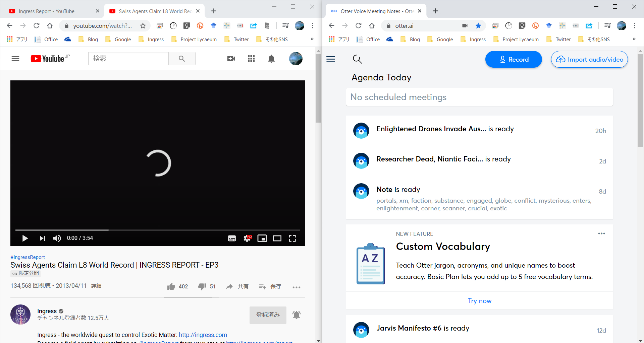Screen dimensions: 644x343
Task: Open Otter profile avatar in Chrome toolbar
Action: 621,25
